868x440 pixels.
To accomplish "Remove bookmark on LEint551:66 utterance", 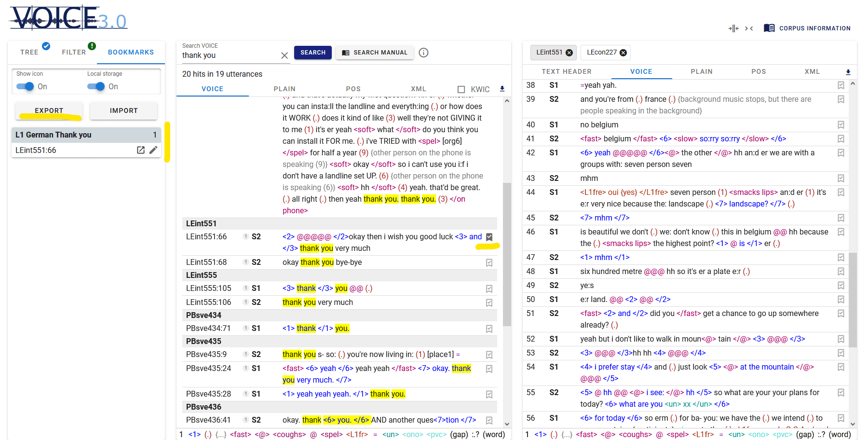I will point(489,237).
